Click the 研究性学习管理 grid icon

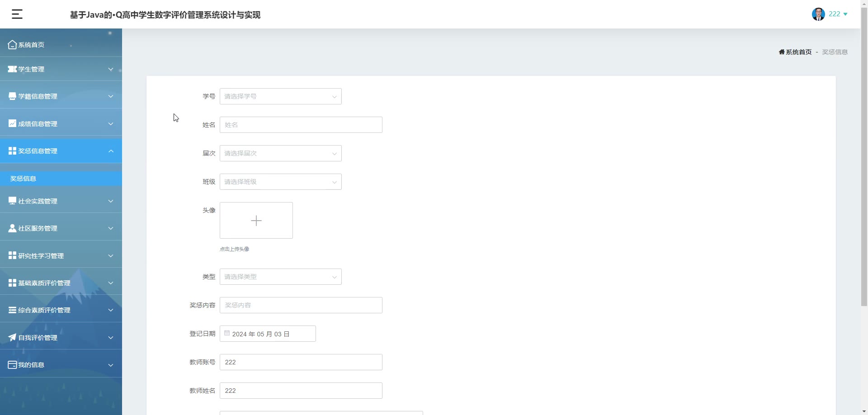(x=12, y=255)
